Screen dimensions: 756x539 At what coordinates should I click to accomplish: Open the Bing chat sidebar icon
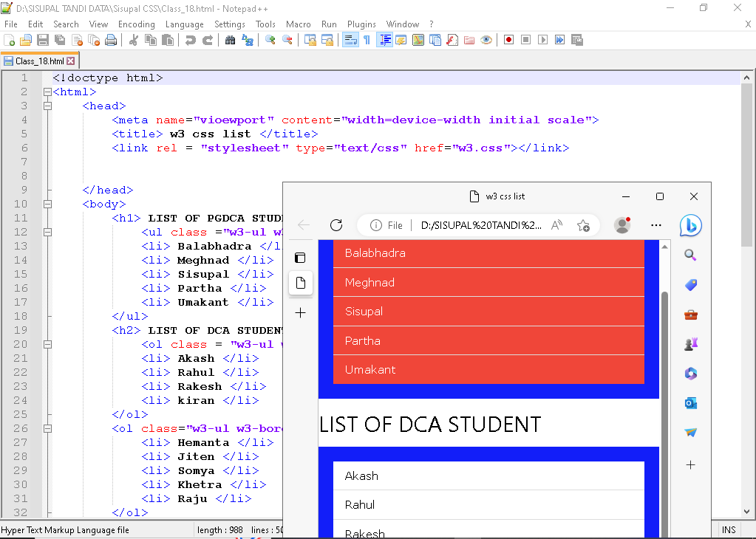pyautogui.click(x=690, y=225)
